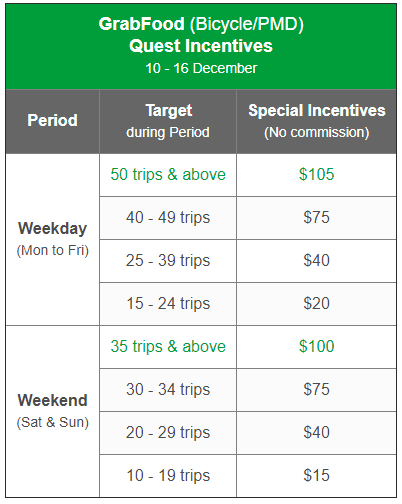Select the 50 trips & above row
Viewport: 402px width, 504px height.
click(248, 175)
